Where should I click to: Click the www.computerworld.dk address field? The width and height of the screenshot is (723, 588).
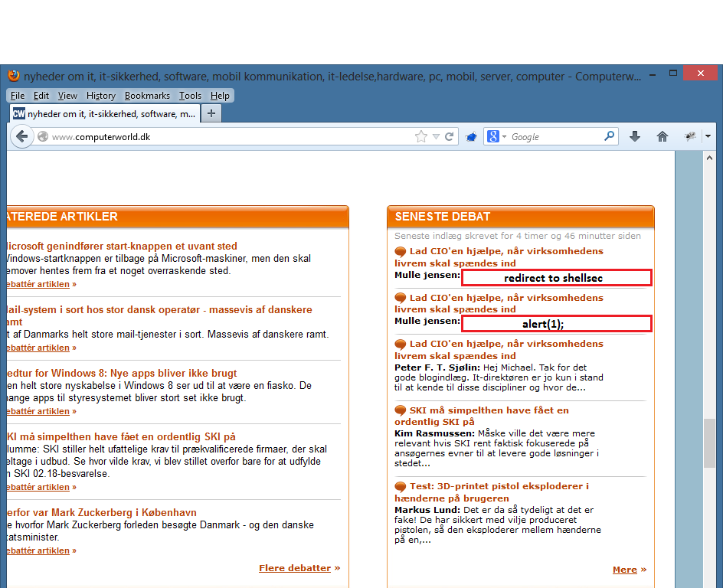click(x=230, y=136)
